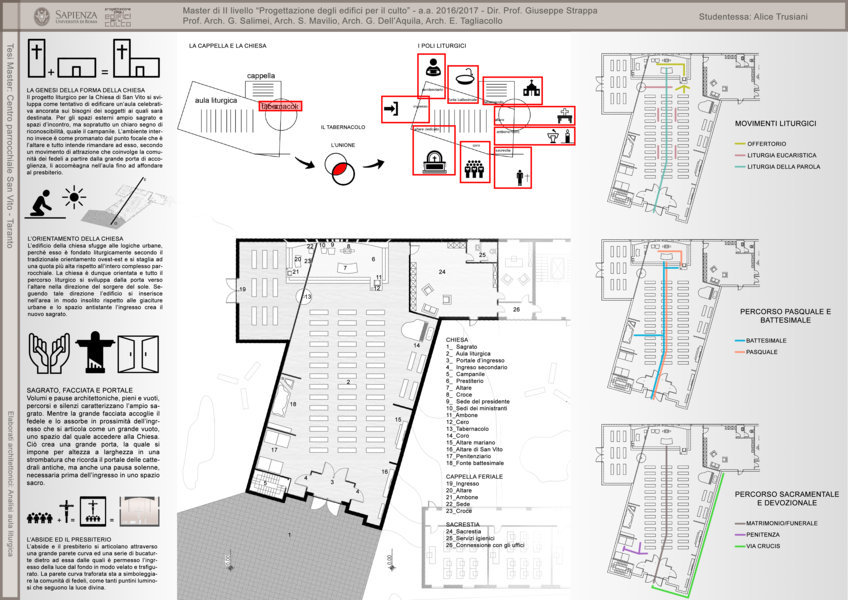Select the open praying hands icon
848x600 pixels.
pos(49,353)
